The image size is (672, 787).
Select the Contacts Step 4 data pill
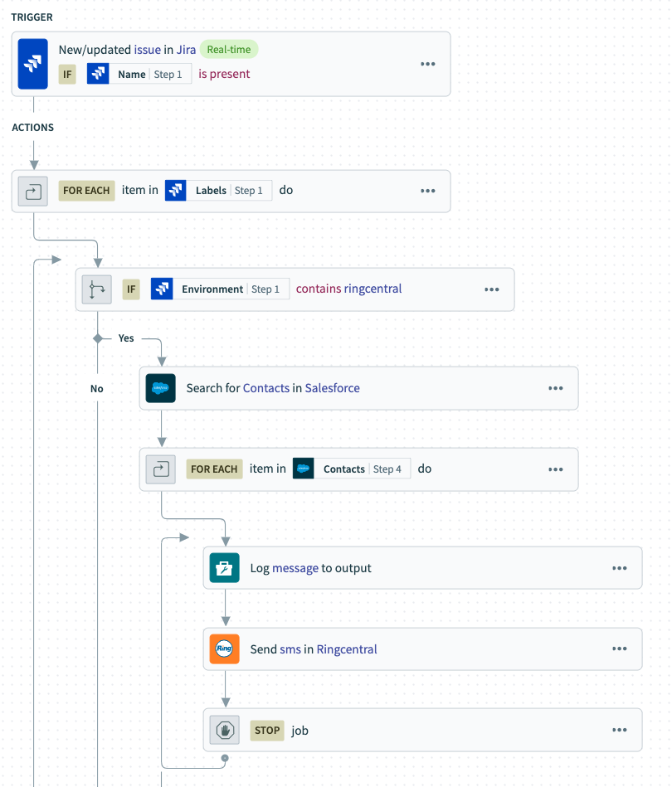(x=352, y=469)
